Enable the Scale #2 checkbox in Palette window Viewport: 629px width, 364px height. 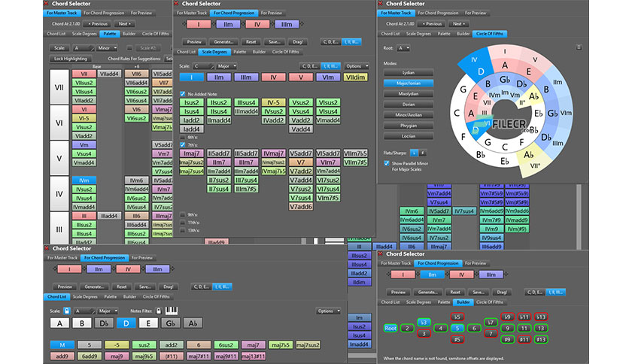[129, 48]
